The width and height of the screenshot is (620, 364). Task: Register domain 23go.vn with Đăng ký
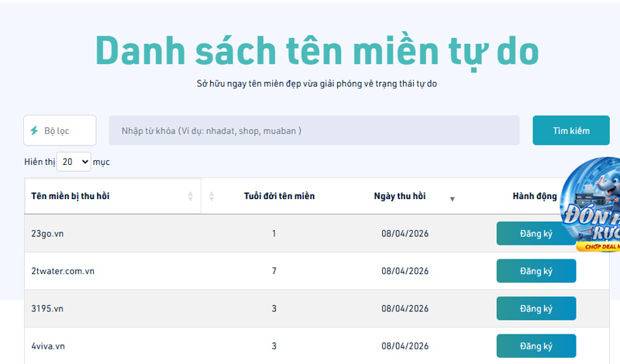pos(536,234)
